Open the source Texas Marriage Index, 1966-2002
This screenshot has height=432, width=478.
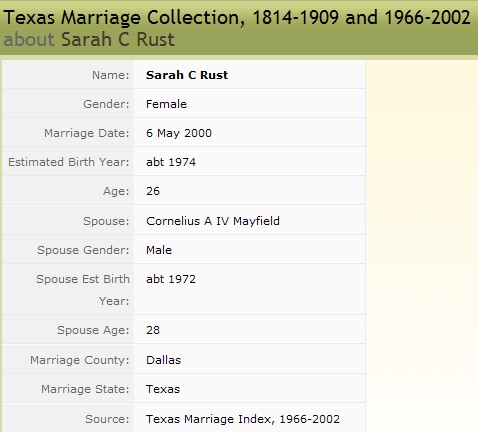click(243, 419)
